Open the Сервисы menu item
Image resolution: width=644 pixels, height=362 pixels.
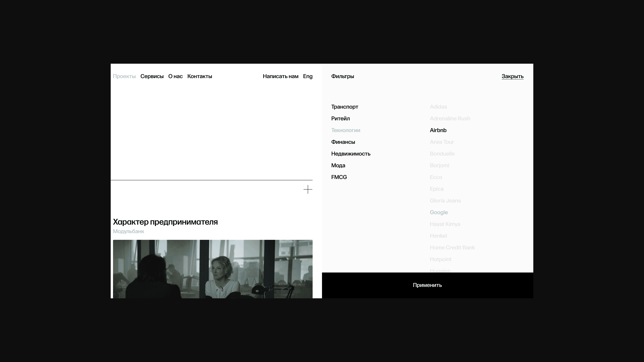click(152, 76)
